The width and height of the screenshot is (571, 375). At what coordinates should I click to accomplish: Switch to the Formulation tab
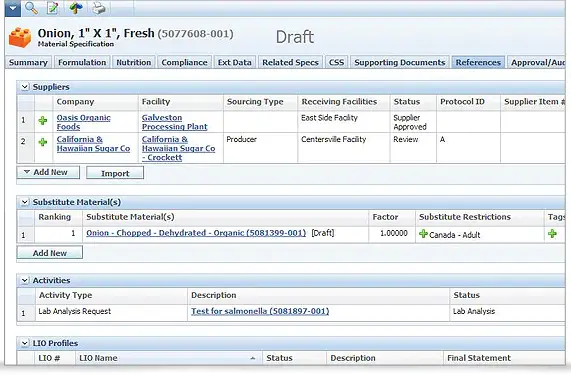pos(82,62)
